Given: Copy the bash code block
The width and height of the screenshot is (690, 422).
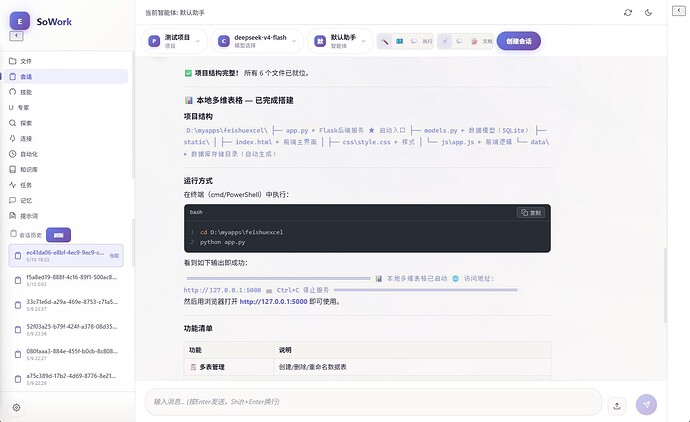Looking at the screenshot, I should click(531, 213).
